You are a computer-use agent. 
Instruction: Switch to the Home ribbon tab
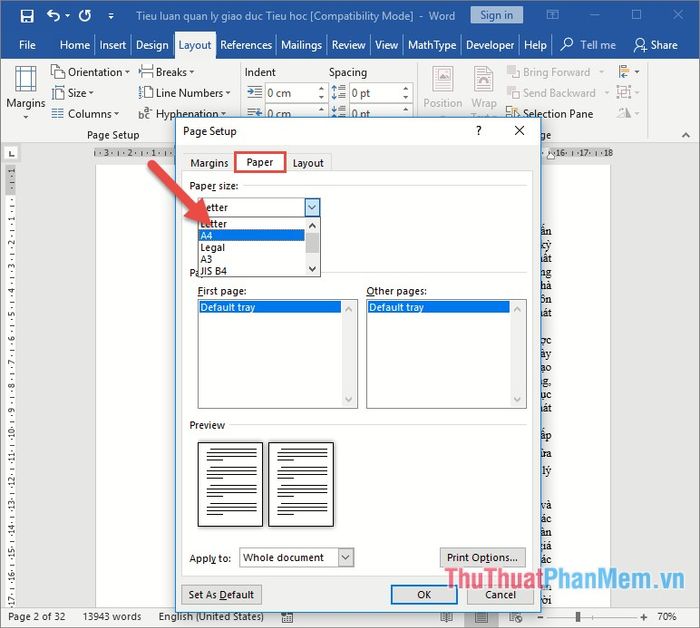pyautogui.click(x=75, y=45)
